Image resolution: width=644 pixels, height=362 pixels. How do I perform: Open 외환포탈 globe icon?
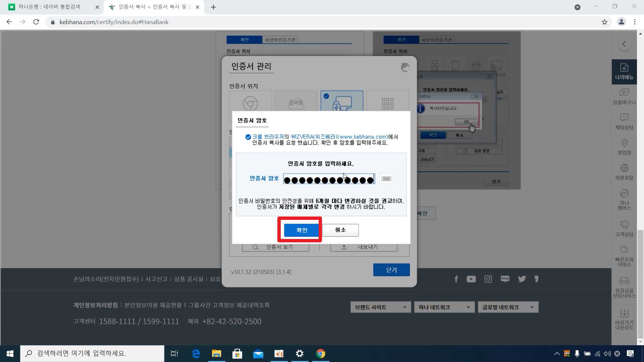624,172
